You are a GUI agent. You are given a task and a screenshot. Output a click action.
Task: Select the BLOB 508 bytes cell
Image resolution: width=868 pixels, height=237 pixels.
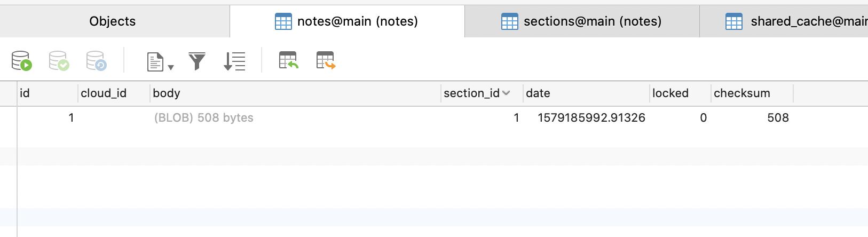(295, 117)
